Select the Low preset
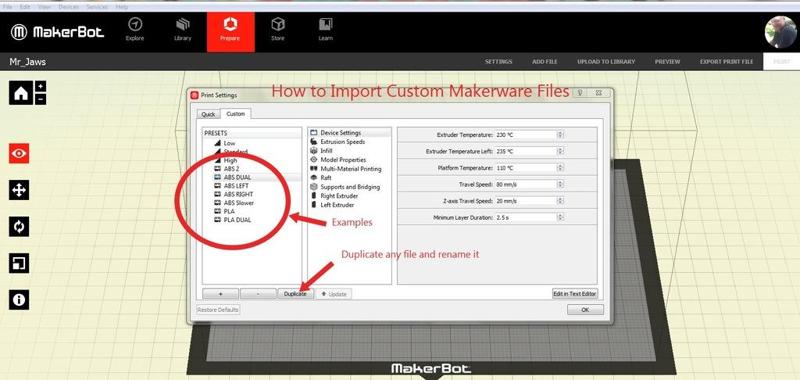Screen dimensions: 800x380 [x=230, y=143]
